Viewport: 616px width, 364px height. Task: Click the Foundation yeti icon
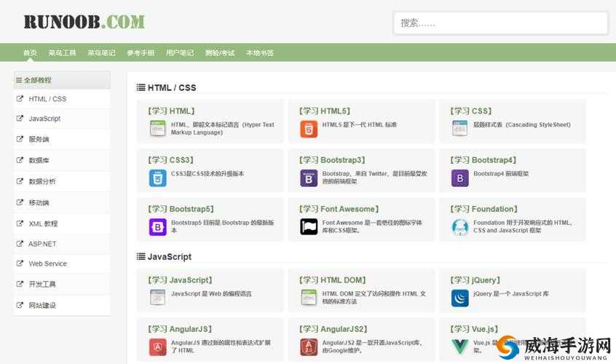(x=460, y=227)
